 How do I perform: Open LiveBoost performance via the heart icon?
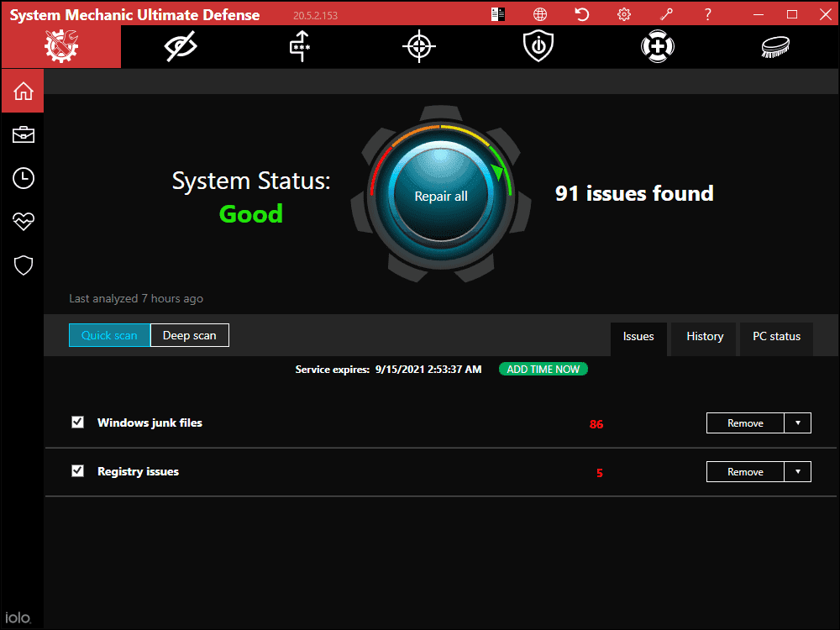[23, 221]
